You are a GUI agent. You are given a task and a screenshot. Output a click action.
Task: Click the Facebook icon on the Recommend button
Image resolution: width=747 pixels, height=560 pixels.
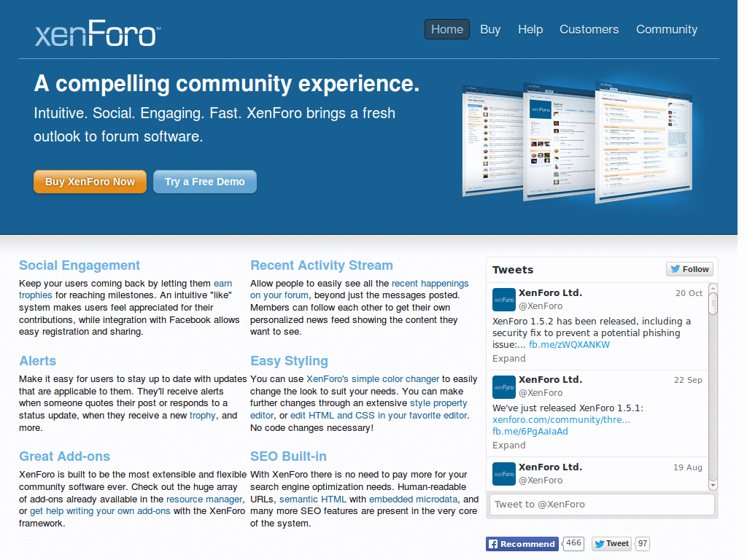click(492, 543)
